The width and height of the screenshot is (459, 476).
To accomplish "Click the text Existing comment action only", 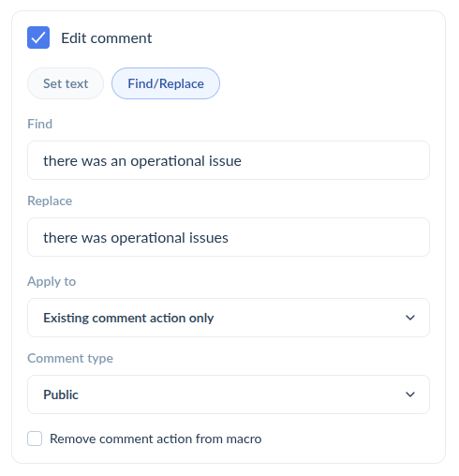I will tap(128, 318).
